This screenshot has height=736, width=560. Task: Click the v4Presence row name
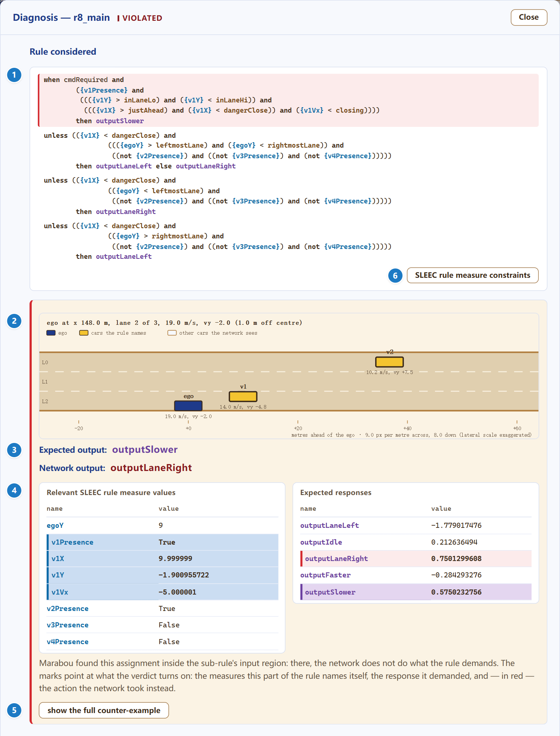67,642
